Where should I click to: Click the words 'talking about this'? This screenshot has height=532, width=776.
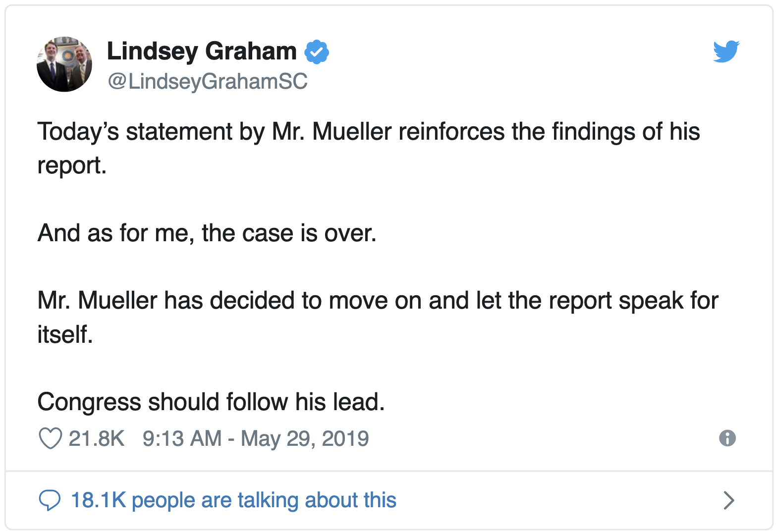coord(317,500)
